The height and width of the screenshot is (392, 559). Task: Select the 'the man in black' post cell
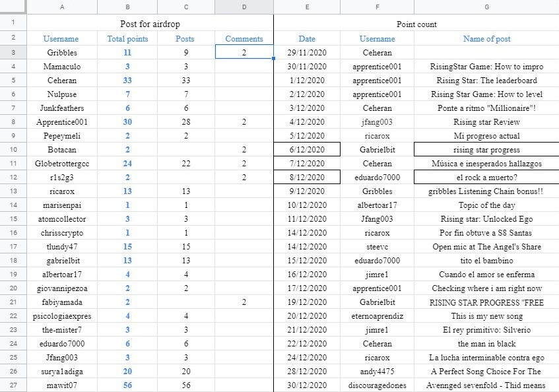486,344
